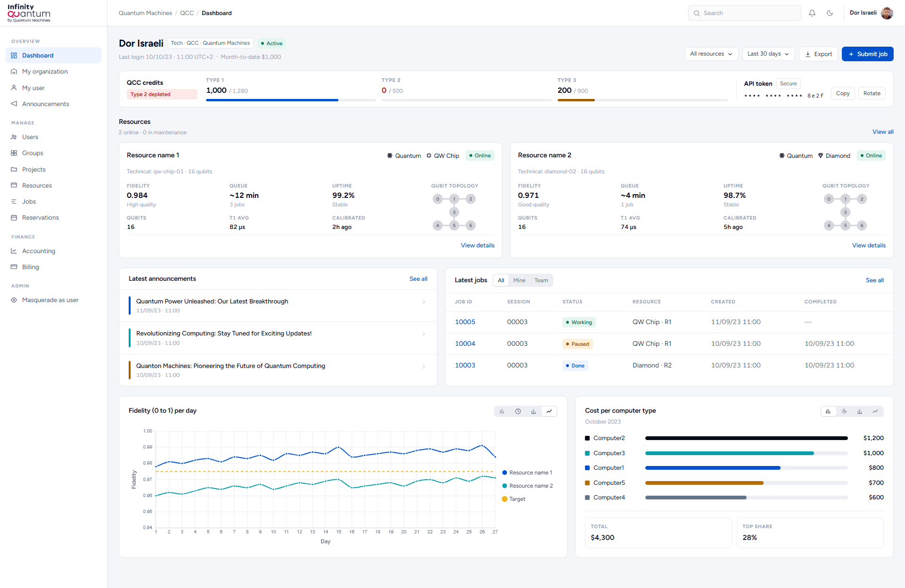View details for Resource name 1
Screen dimensions: 905x588
[x=477, y=245]
